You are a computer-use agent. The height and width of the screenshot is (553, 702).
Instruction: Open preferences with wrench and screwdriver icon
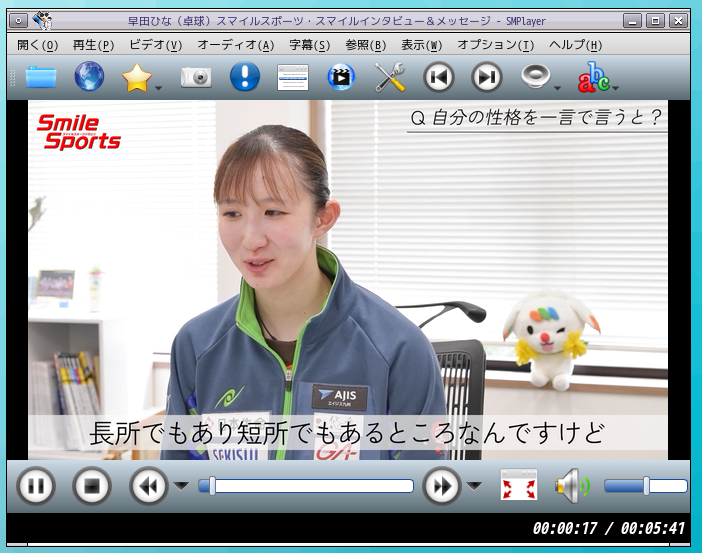click(390, 77)
